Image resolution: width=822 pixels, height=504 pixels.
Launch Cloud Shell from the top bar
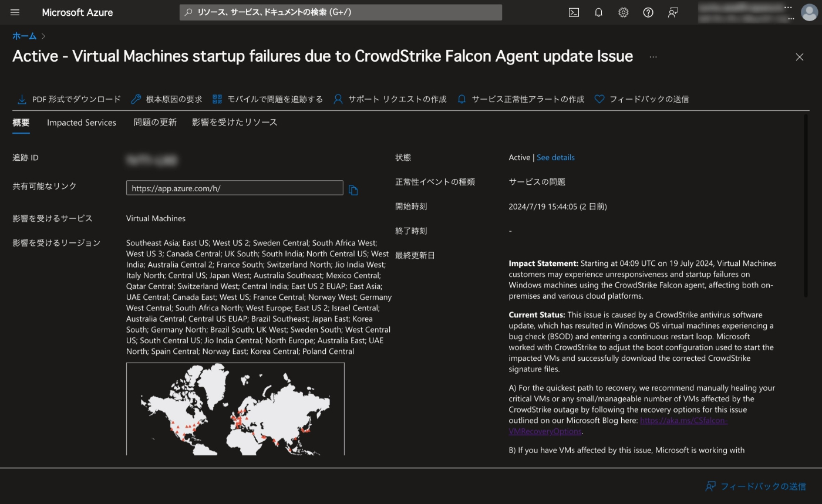(574, 12)
